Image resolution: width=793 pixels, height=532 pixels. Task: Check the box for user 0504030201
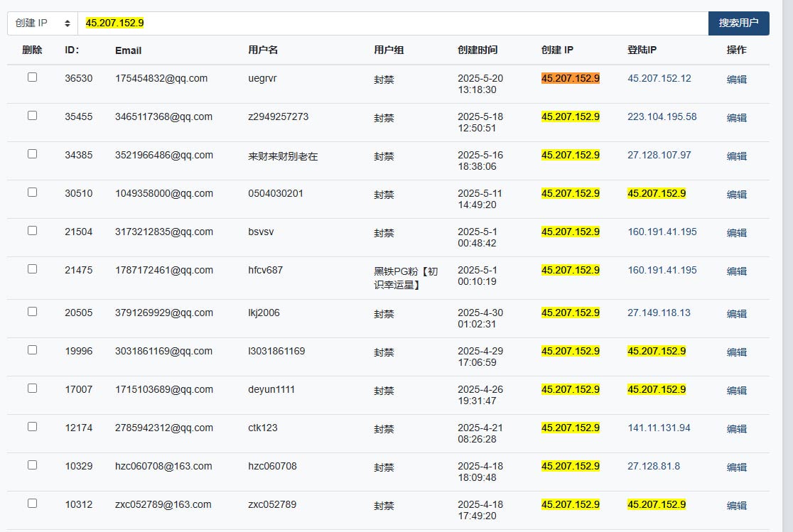(x=33, y=192)
